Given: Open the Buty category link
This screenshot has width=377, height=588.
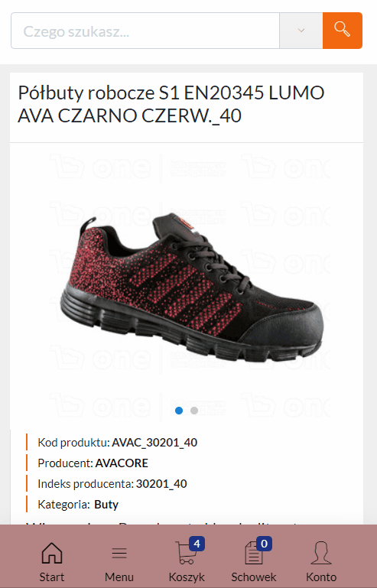Looking at the screenshot, I should coord(106,505).
